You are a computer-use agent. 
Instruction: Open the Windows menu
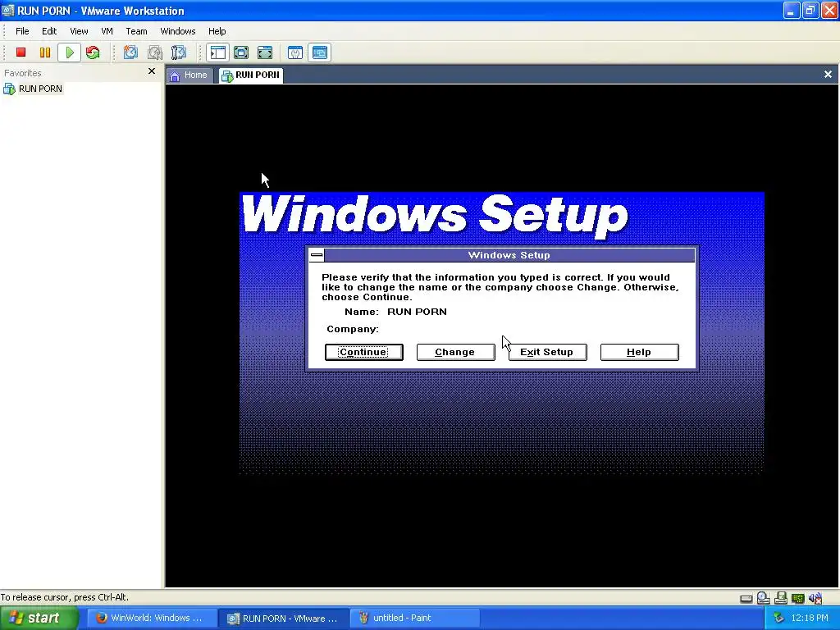178,31
